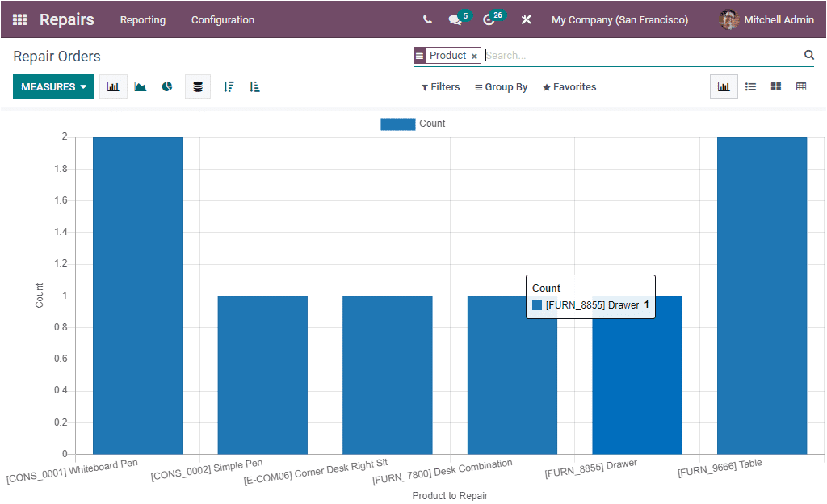827x504 pixels.
Task: Open the Configuration menu
Action: click(x=223, y=19)
